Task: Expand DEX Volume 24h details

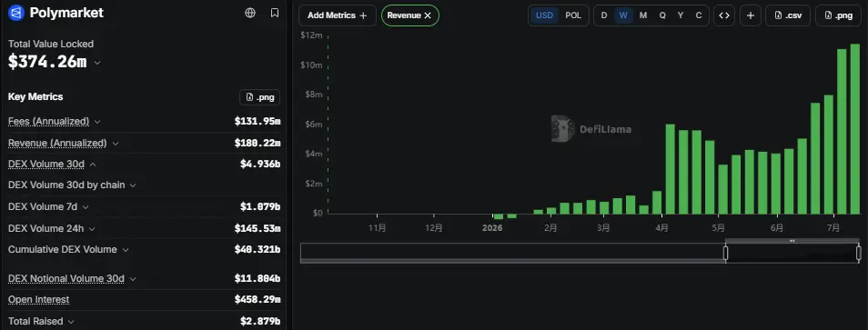Action: tap(92, 228)
